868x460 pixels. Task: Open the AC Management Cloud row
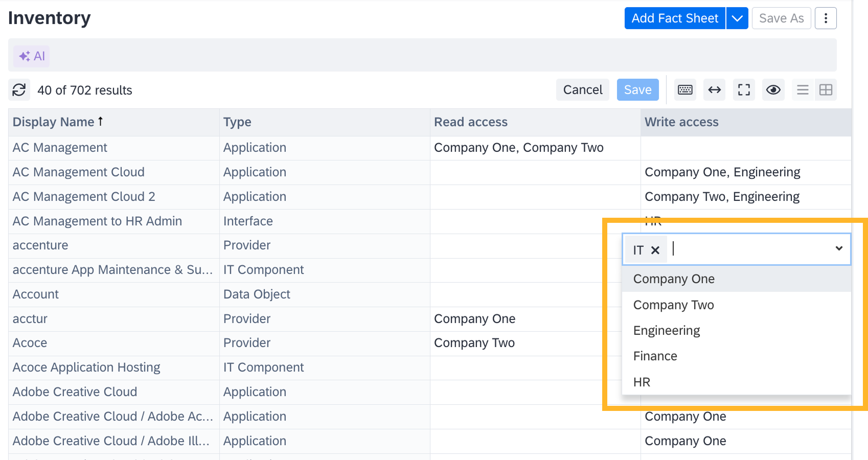tap(79, 172)
